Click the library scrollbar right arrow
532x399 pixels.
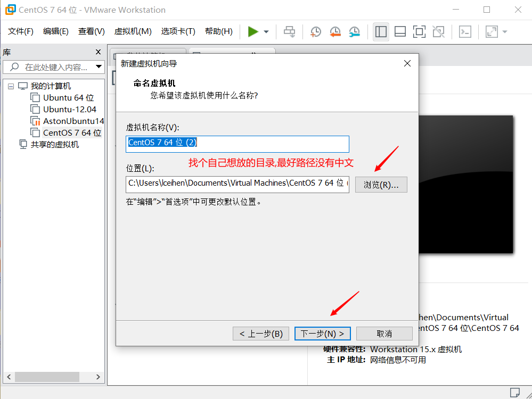pos(98,377)
